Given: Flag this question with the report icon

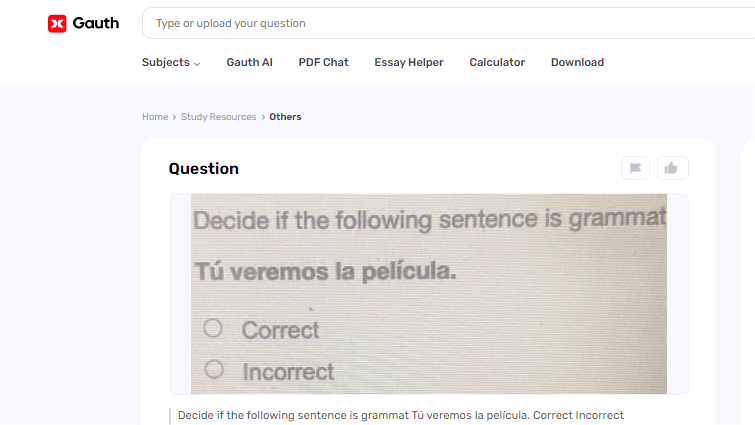Looking at the screenshot, I should coord(635,168).
